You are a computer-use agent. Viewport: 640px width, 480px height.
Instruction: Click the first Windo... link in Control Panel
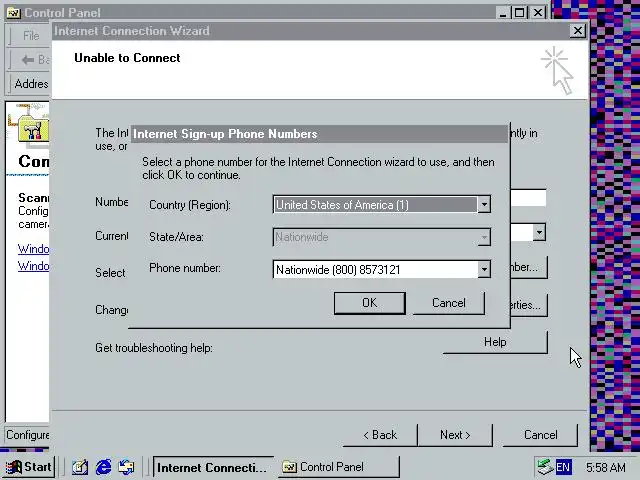click(x=33, y=249)
